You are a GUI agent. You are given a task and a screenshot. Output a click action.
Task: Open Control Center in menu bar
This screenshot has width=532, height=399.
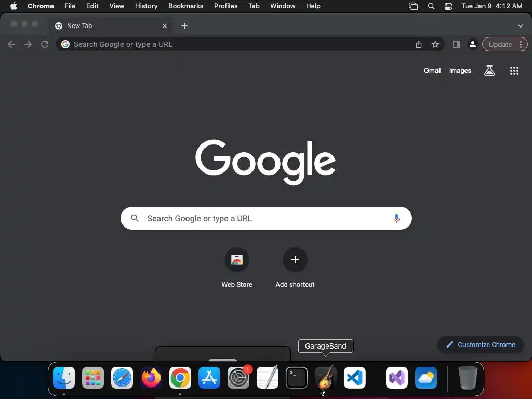448,6
